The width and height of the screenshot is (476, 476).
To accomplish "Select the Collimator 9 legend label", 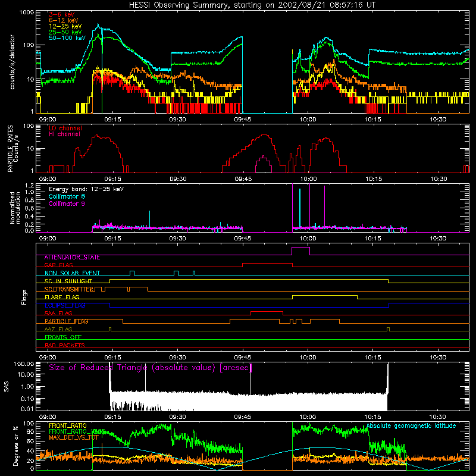I will 67,203.
